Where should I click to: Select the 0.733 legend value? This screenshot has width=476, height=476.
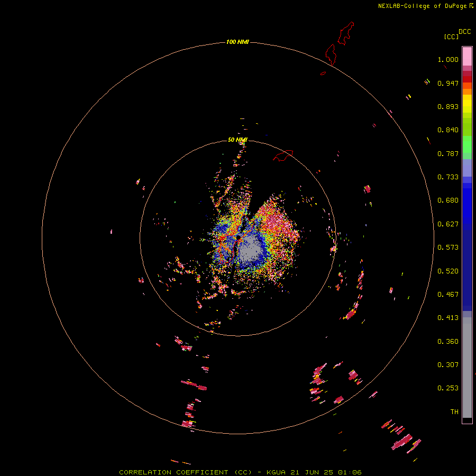(448, 177)
